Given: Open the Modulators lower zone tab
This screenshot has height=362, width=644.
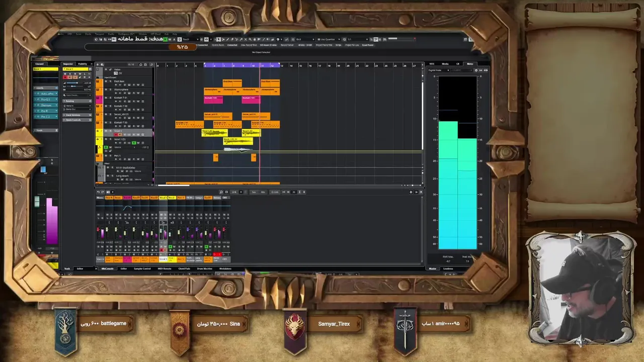Looking at the screenshot, I should tap(225, 268).
